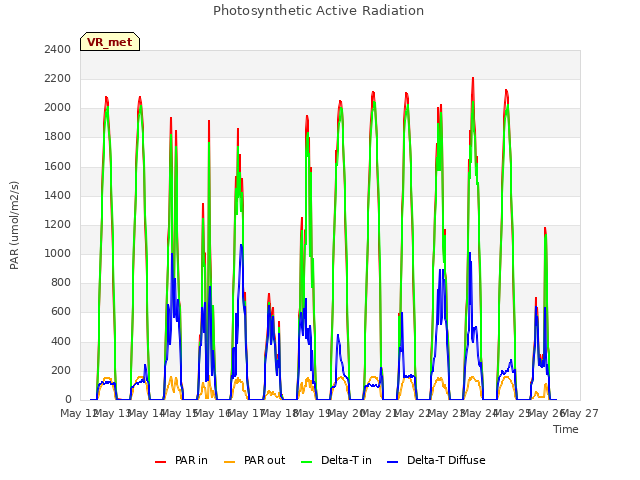Click the 600 y-axis tick label
The width and height of the screenshot is (640, 480).
pyautogui.click(x=61, y=312)
